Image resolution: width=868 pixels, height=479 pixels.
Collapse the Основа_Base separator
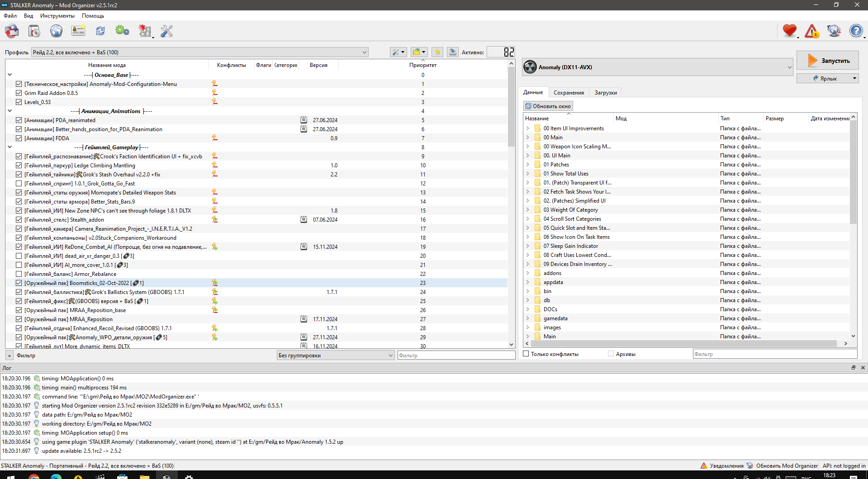[x=9, y=75]
